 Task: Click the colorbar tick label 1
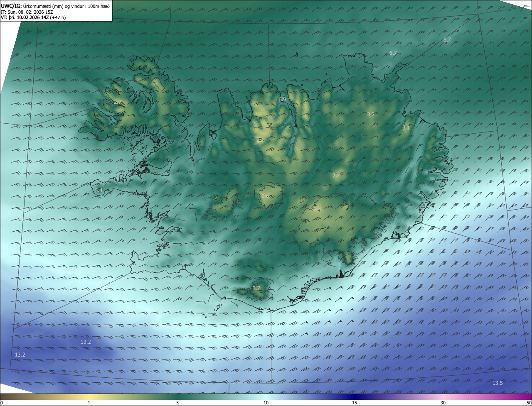89,403
